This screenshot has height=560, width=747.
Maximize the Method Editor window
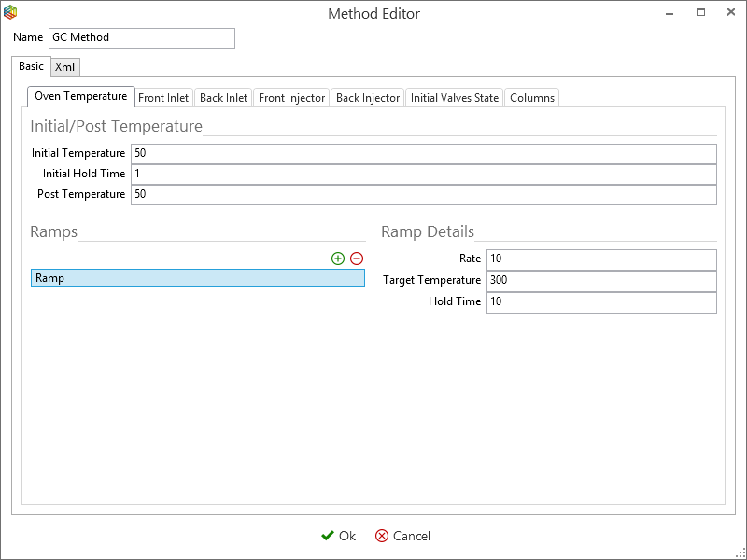click(x=700, y=13)
